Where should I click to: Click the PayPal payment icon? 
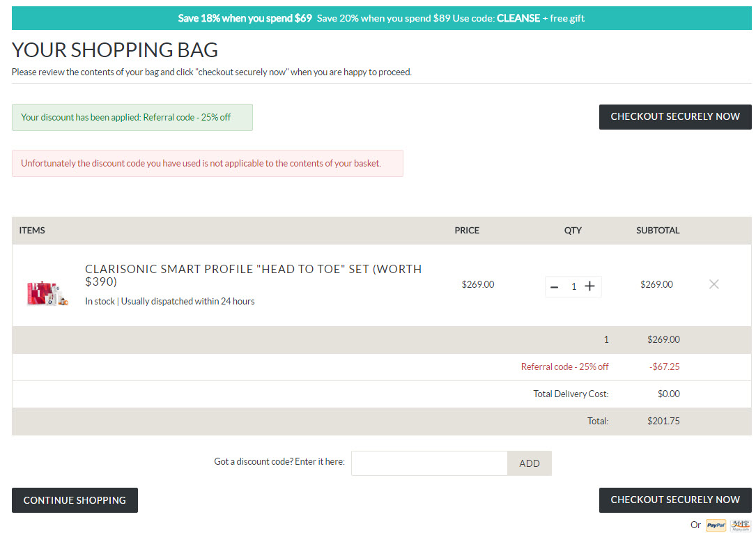tap(716, 525)
